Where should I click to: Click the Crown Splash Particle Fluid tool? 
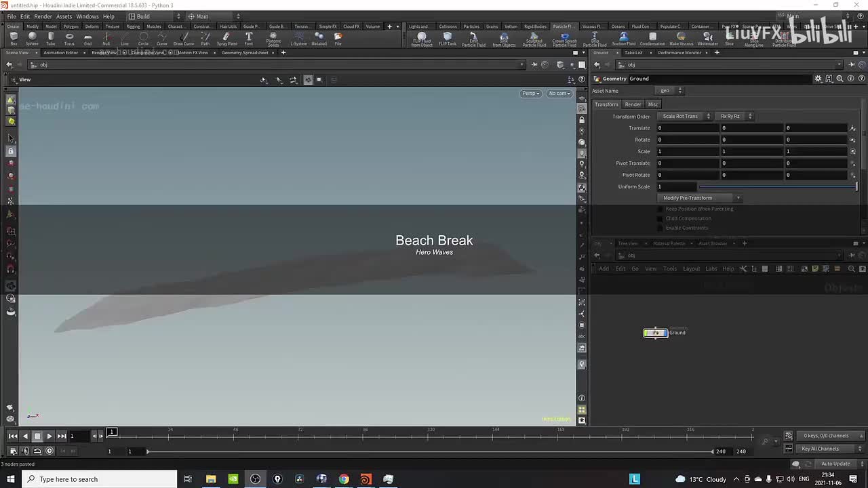(x=564, y=39)
